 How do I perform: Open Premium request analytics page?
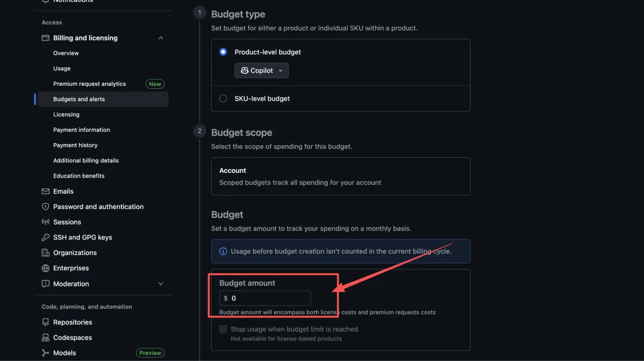click(x=89, y=84)
